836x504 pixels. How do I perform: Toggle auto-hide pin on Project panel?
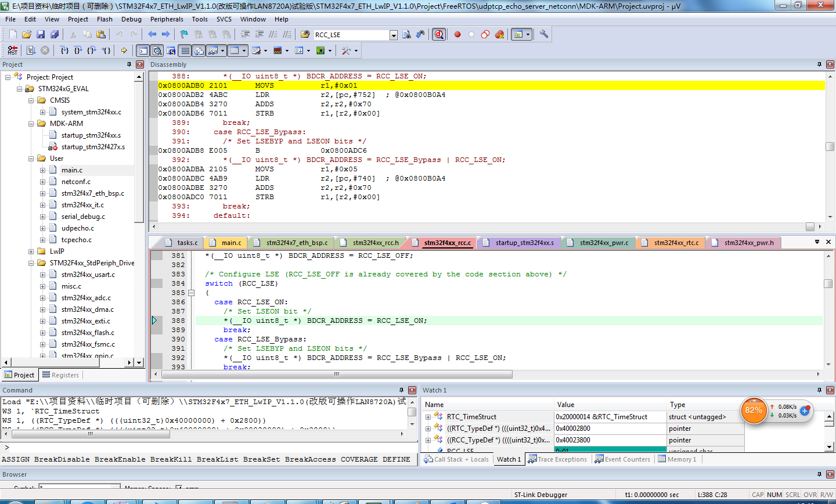click(129, 64)
